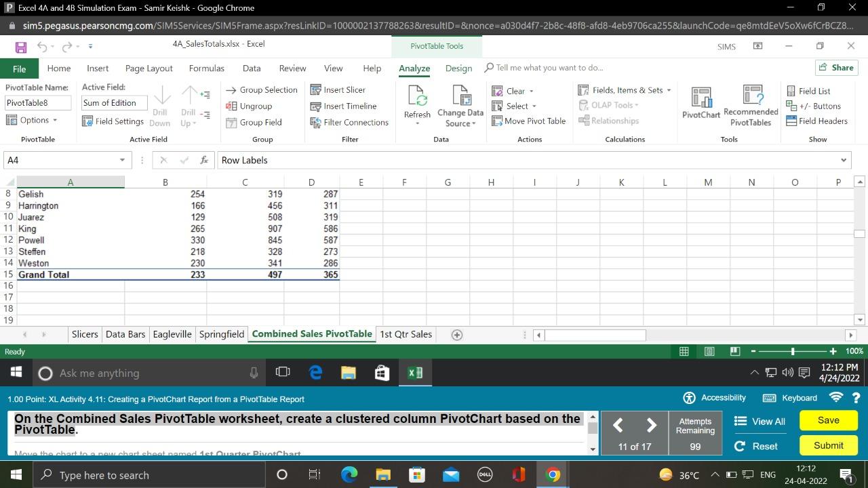Screen dimensions: 868x488
Task: Click the Submit button
Action: tap(828, 445)
